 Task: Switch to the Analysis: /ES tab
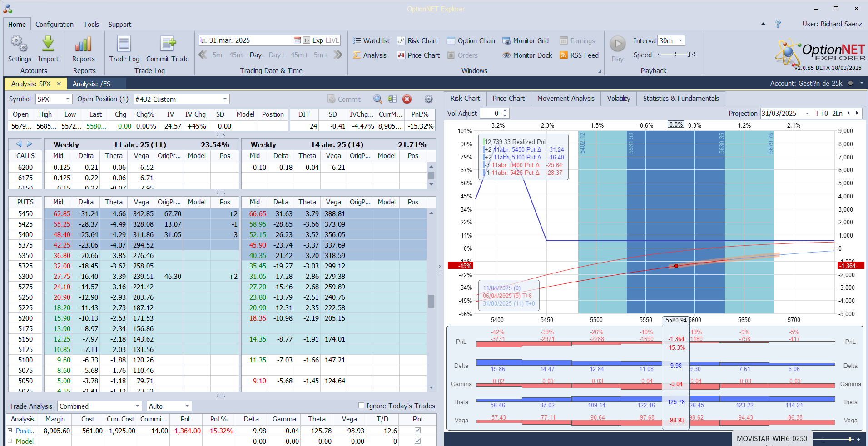pos(91,84)
